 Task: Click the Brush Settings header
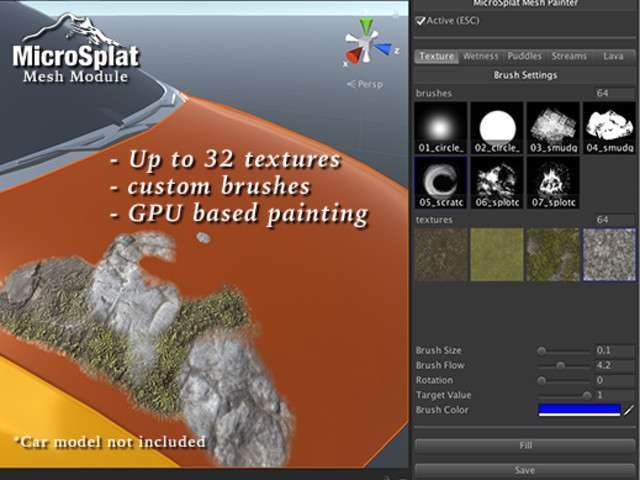click(x=525, y=75)
